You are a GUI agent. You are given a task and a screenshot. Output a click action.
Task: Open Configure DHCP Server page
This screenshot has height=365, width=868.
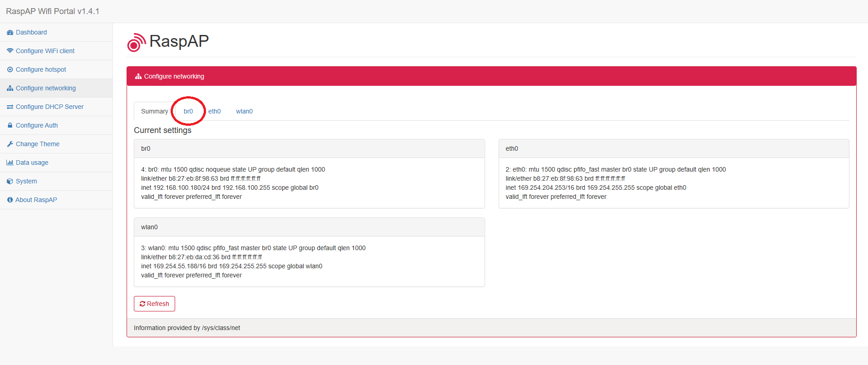pos(49,107)
